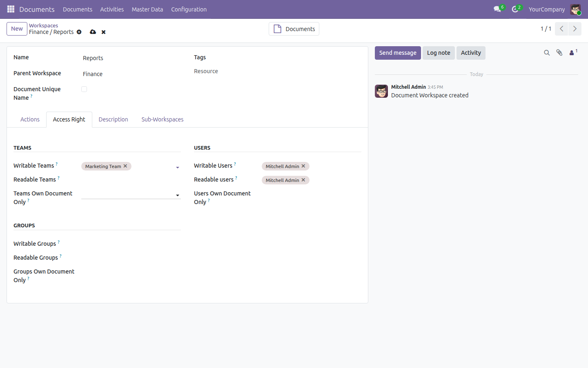Open the Sub-Workspaces tab
588x368 pixels.
[x=163, y=119]
